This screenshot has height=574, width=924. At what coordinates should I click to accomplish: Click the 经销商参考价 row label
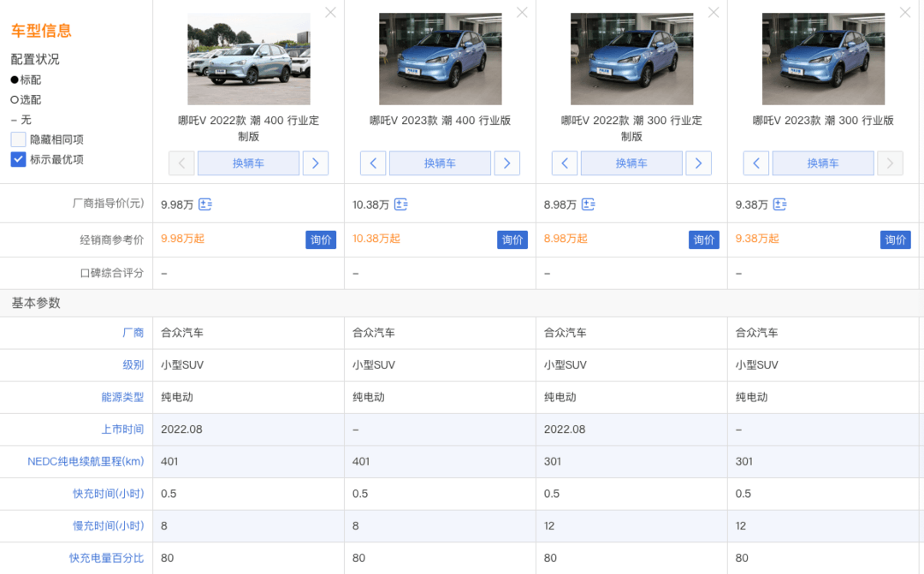click(x=112, y=240)
